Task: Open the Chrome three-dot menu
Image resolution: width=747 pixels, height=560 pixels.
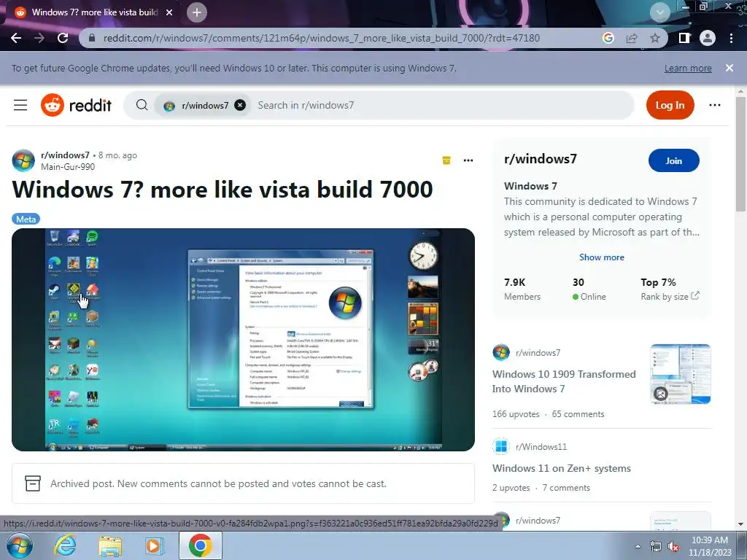Action: point(731,38)
